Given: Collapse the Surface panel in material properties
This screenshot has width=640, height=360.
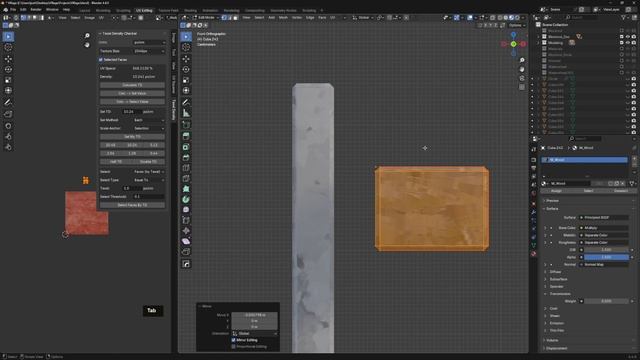Looking at the screenshot, I should point(551,209).
